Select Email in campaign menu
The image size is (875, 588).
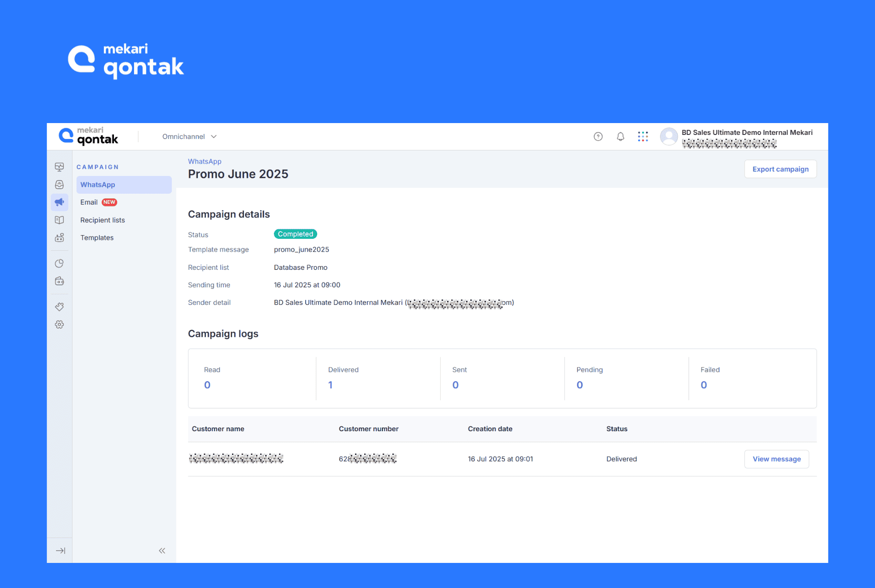click(x=89, y=202)
